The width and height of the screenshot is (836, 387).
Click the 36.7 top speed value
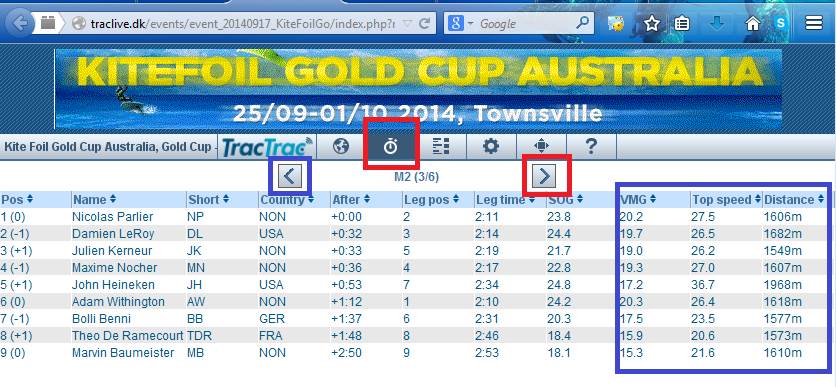pos(704,285)
